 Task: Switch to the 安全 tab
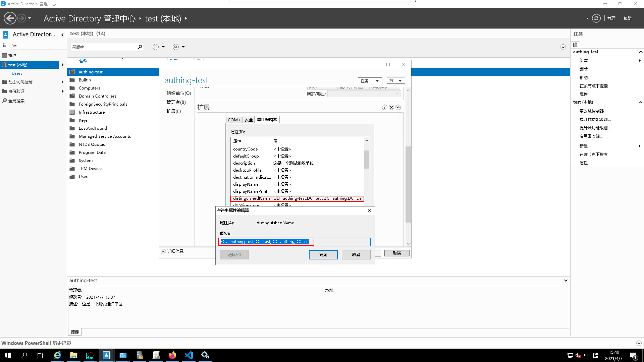(249, 120)
